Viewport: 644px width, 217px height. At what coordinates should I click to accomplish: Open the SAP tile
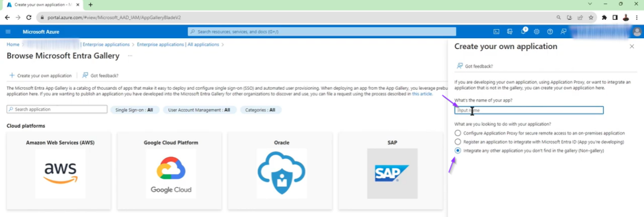pos(392,171)
